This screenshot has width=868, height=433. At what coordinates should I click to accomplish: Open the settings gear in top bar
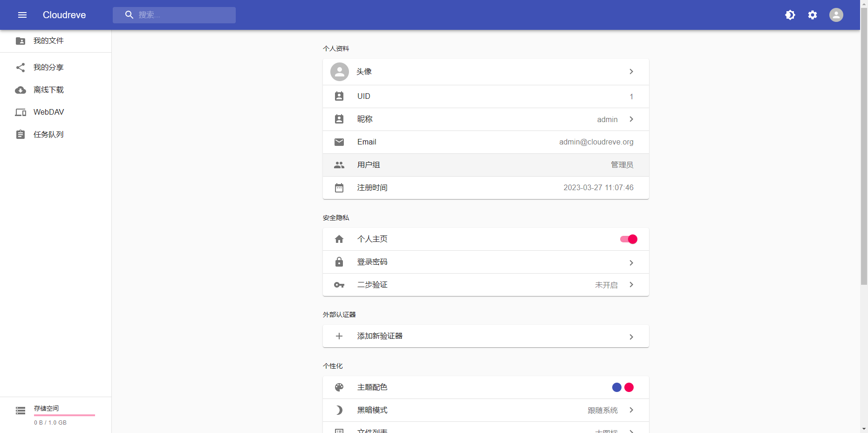pos(812,15)
